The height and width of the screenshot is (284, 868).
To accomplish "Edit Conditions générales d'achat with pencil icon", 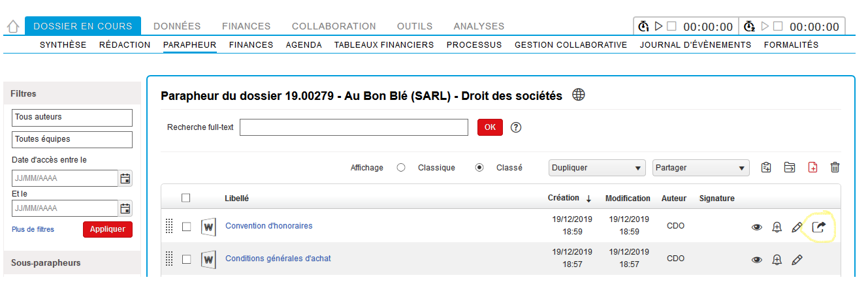I will pos(797,259).
